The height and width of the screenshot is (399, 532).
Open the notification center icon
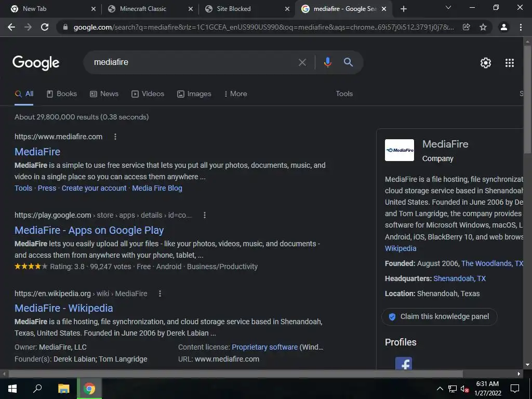click(515, 389)
